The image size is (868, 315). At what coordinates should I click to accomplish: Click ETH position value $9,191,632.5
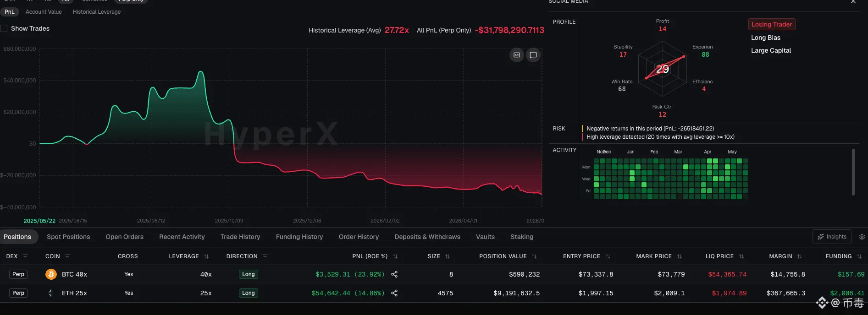(x=516, y=293)
